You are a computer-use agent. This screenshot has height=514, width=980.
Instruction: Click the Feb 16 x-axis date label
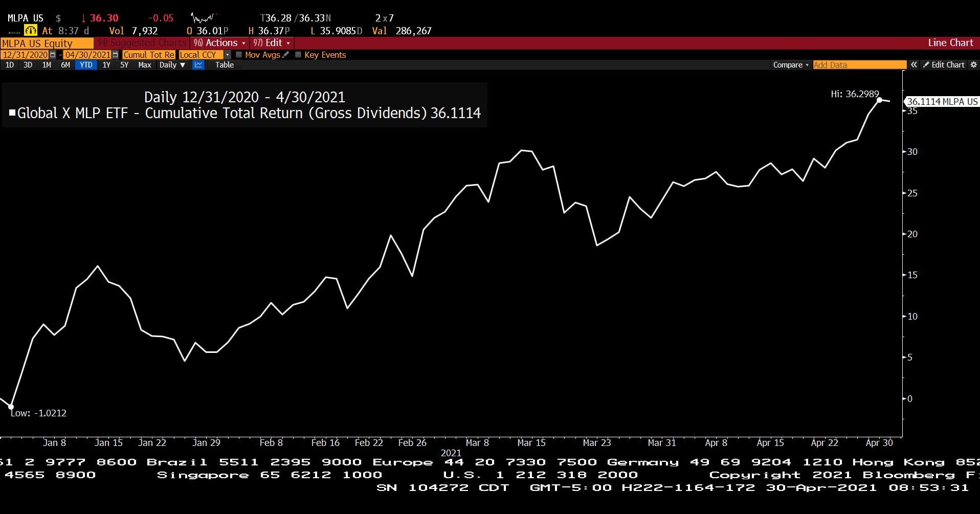[x=325, y=443]
